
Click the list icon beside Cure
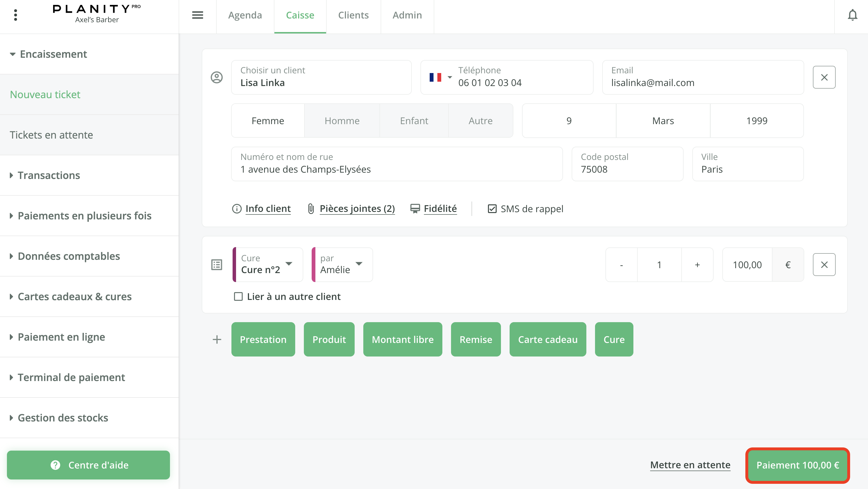click(217, 264)
